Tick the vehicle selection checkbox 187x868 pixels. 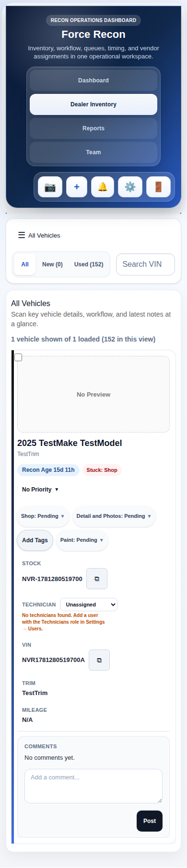[18, 357]
